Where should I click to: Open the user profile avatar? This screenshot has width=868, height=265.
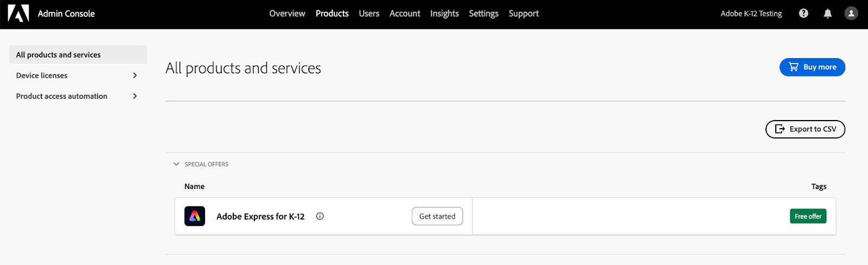851,14
